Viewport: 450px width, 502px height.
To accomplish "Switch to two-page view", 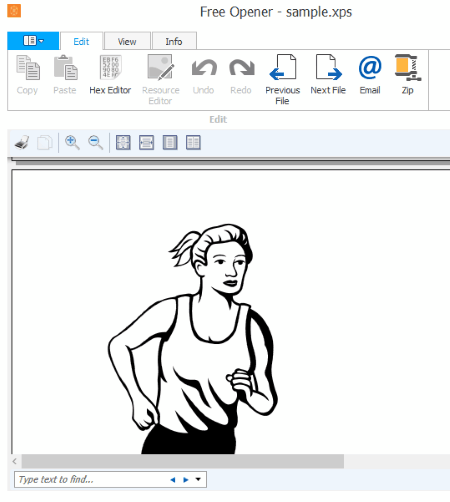I will (193, 143).
